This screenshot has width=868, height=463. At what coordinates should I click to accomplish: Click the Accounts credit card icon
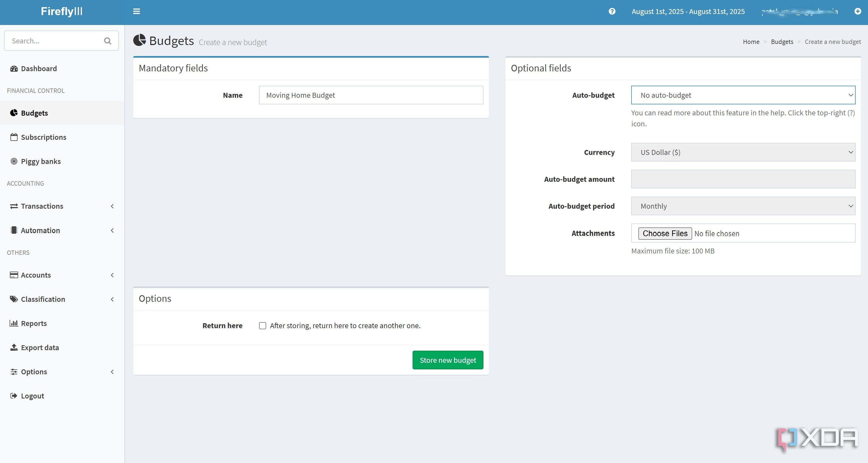point(14,275)
